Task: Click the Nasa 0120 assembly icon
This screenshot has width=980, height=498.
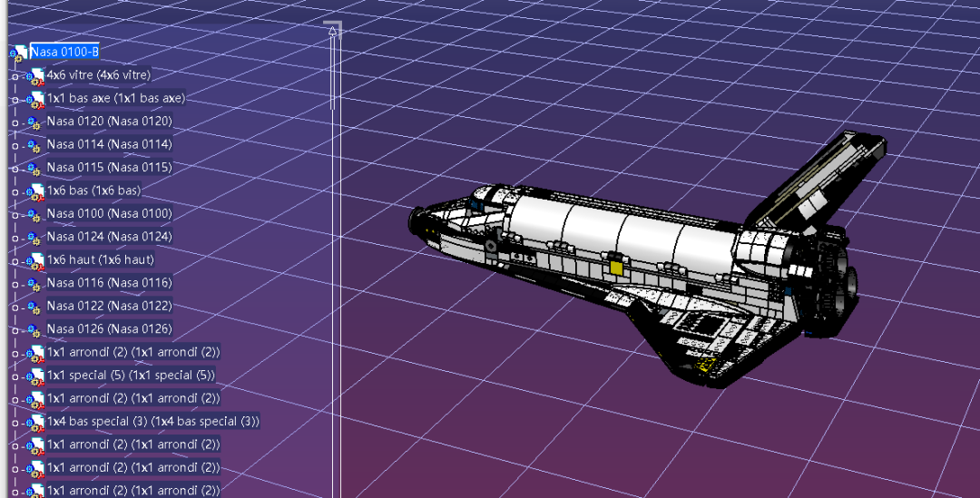Action: pyautogui.click(x=34, y=122)
